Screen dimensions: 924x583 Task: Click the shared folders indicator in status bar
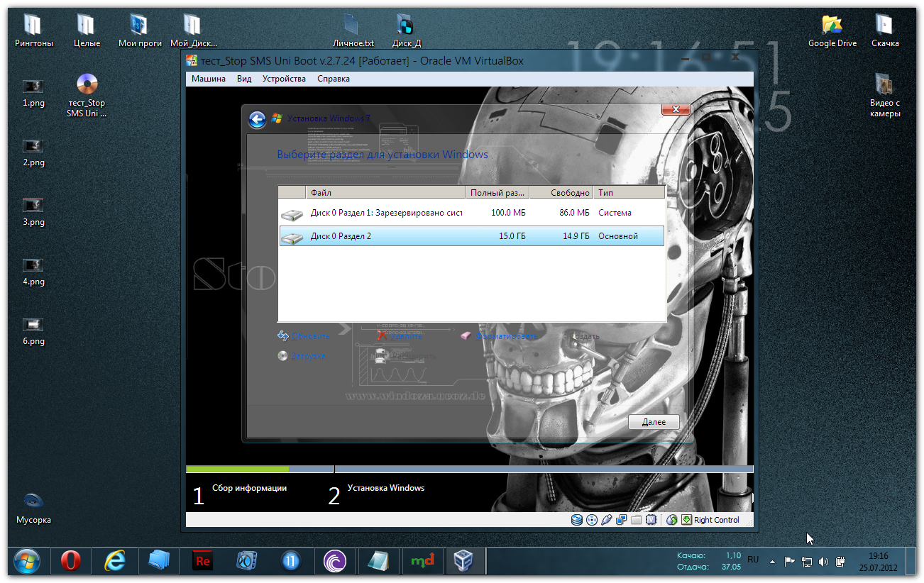(x=636, y=520)
